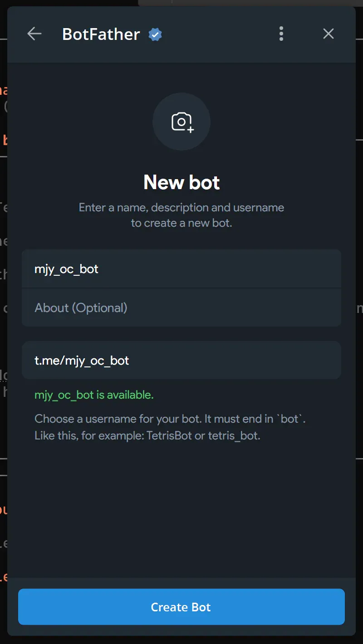The width and height of the screenshot is (363, 644).
Task: Select the t.me/mjy_oc_bot username field
Action: click(181, 360)
